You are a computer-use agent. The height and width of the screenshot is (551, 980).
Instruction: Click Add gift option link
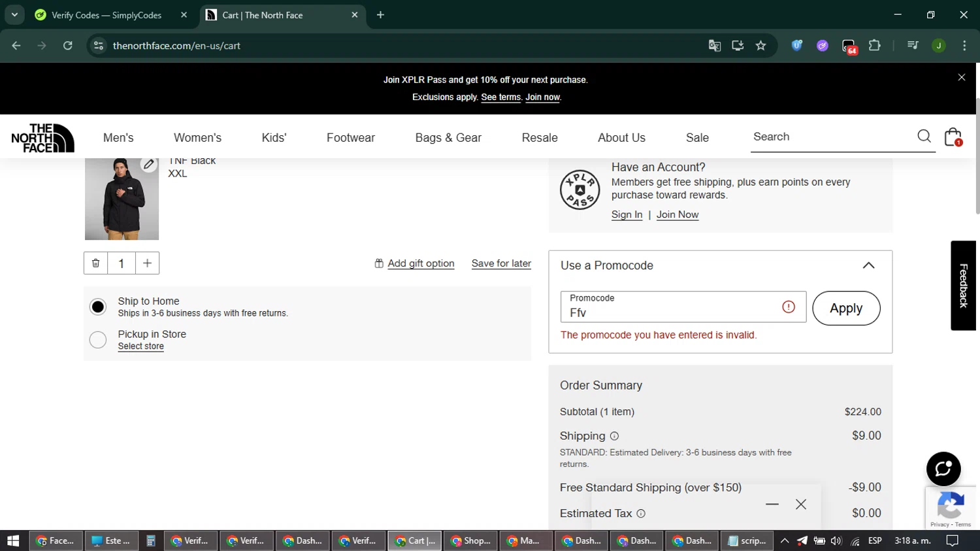tap(421, 263)
